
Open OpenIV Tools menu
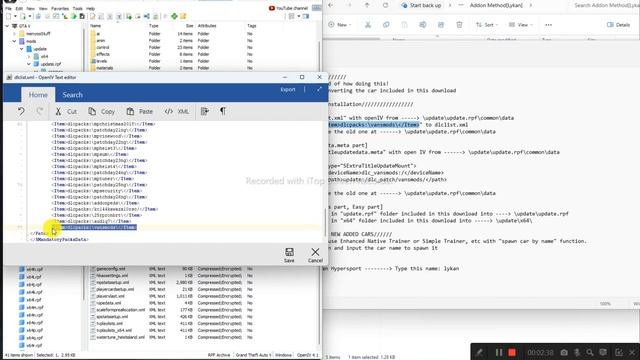[x=78, y=9]
